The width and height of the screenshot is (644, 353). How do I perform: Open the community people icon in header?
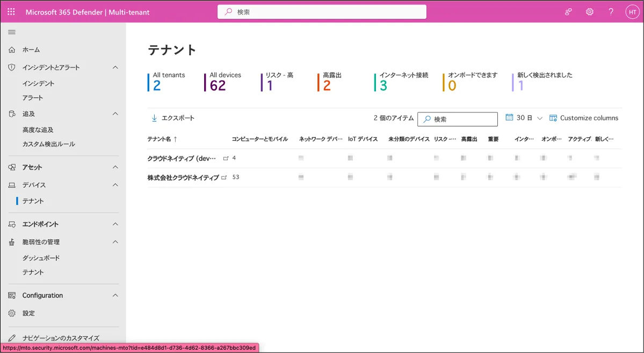pyautogui.click(x=568, y=12)
